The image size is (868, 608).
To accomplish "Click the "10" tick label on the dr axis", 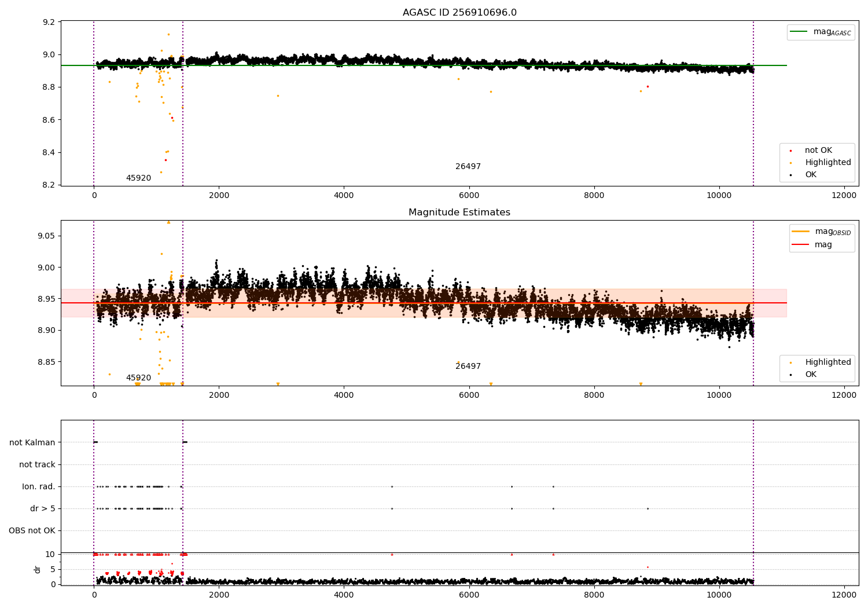I will point(51,555).
